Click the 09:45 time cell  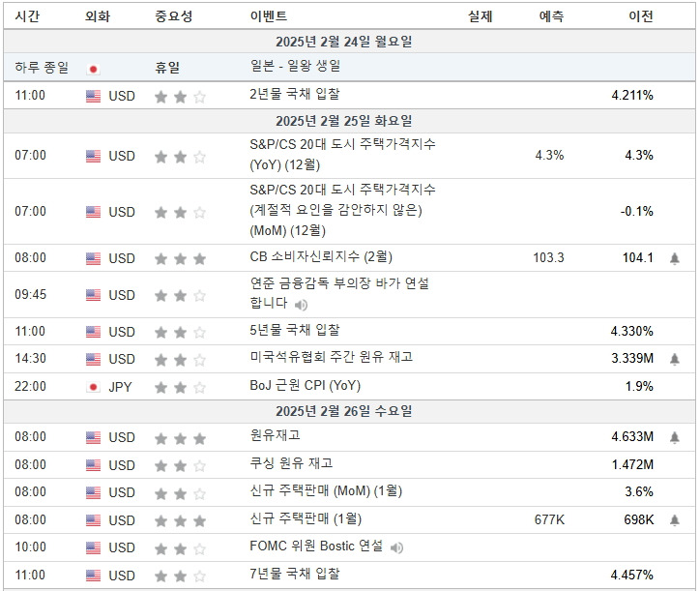(30, 294)
